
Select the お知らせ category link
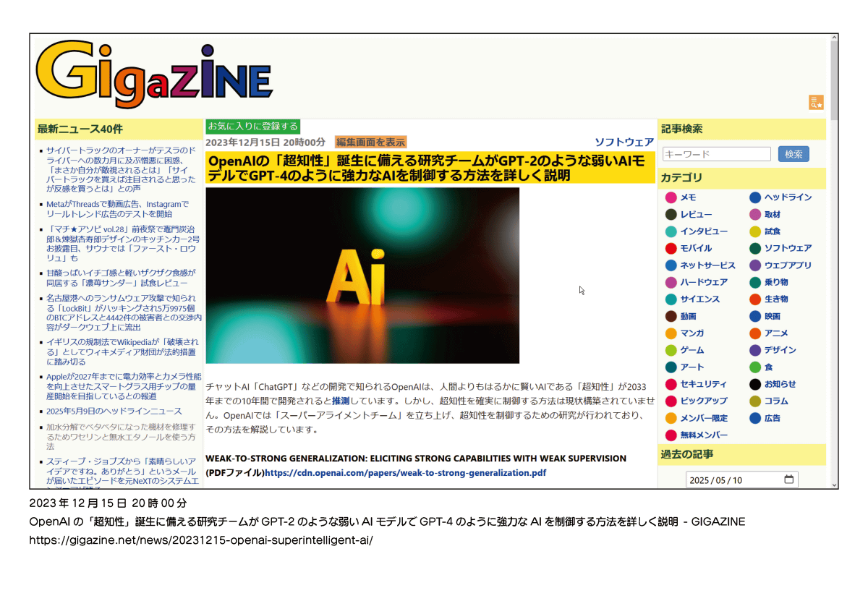pos(780,384)
